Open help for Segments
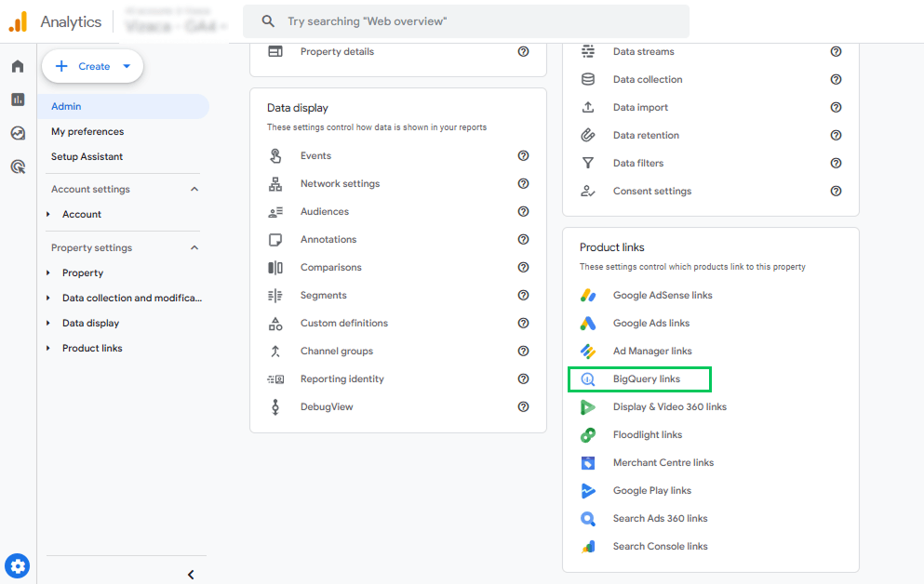This screenshot has height=584, width=924. 523,295
